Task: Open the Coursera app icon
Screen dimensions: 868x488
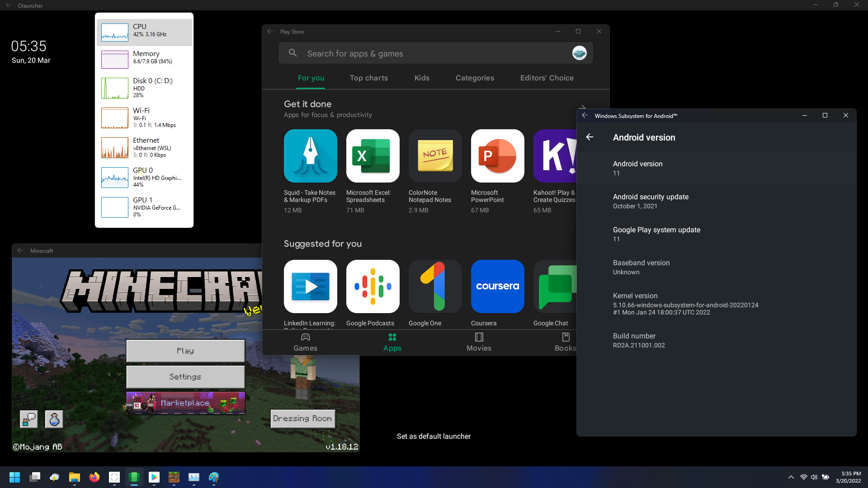Action: (497, 286)
